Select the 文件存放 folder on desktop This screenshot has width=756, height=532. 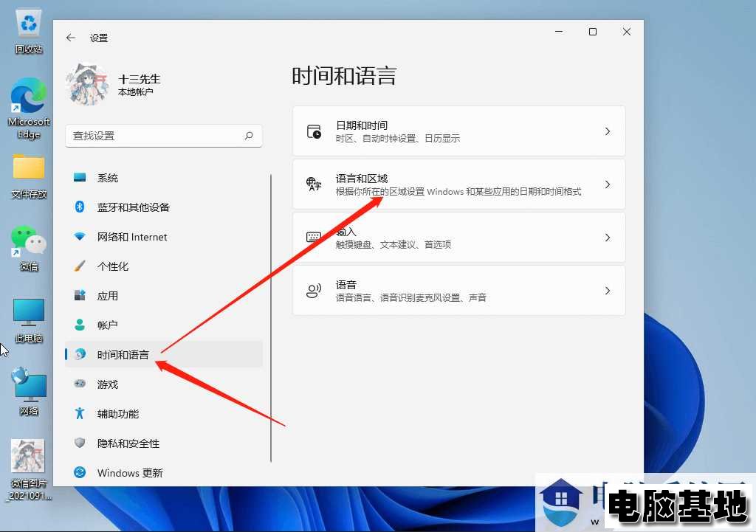[x=29, y=176]
